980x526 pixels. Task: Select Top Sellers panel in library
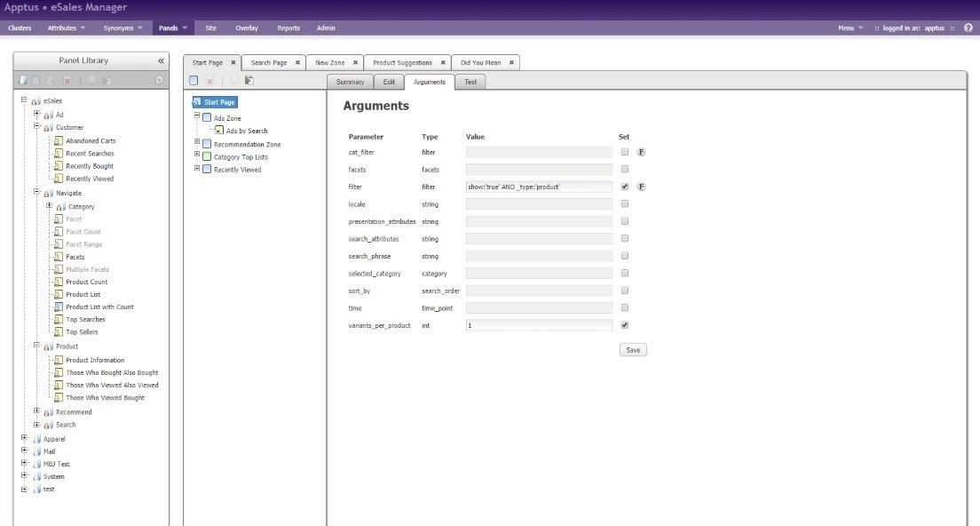(x=82, y=332)
